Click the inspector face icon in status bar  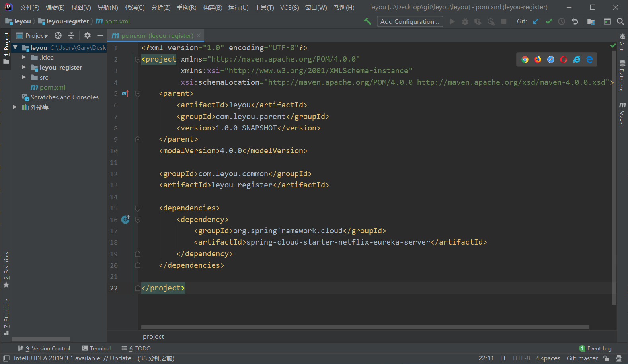point(619,358)
